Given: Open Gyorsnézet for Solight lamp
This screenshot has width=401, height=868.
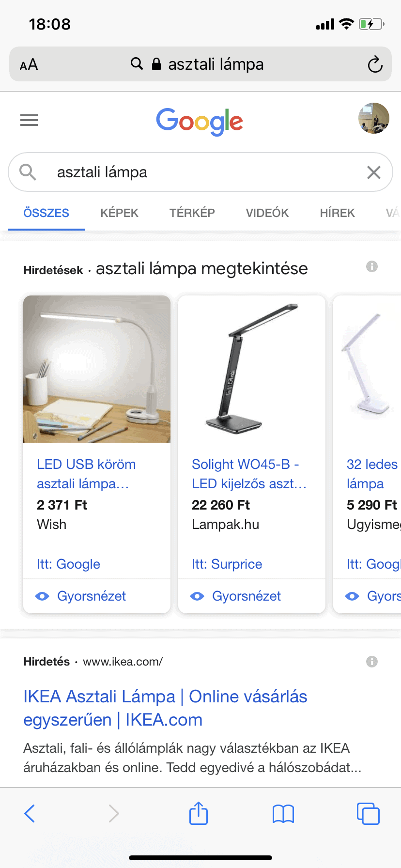Looking at the screenshot, I should pos(246,596).
